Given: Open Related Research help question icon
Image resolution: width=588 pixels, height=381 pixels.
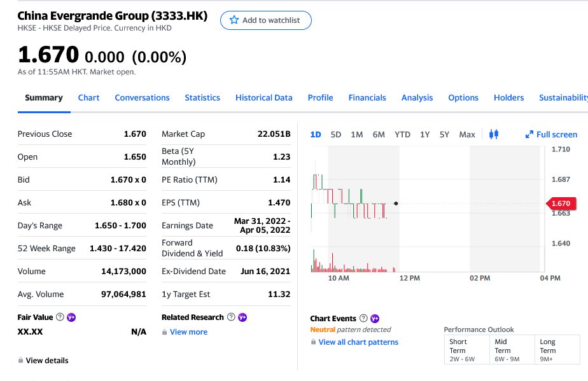Looking at the screenshot, I should coord(232,317).
